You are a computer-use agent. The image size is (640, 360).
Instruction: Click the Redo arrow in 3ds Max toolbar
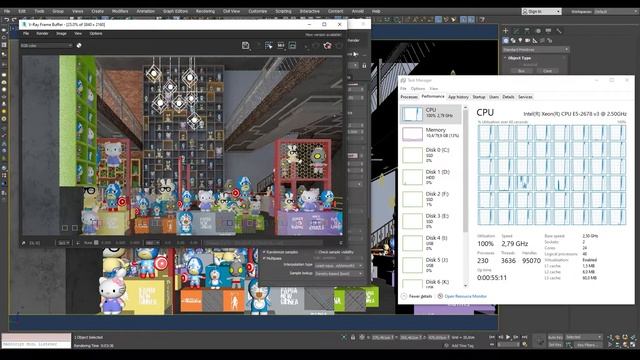pyautogui.click(x=14, y=19)
